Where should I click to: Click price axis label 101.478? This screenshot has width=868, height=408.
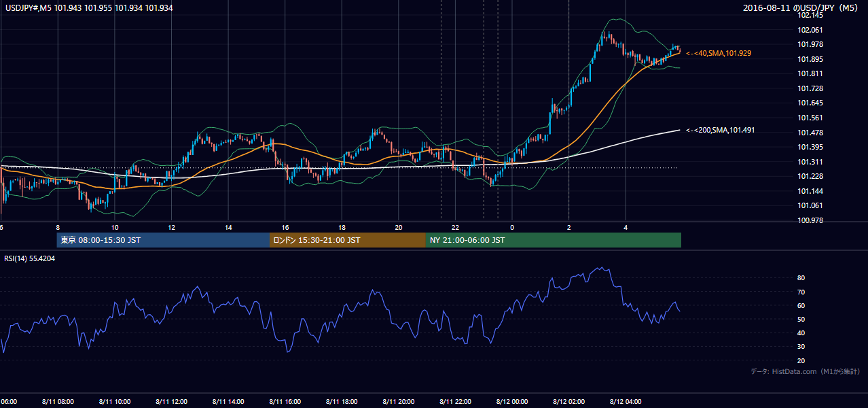810,133
